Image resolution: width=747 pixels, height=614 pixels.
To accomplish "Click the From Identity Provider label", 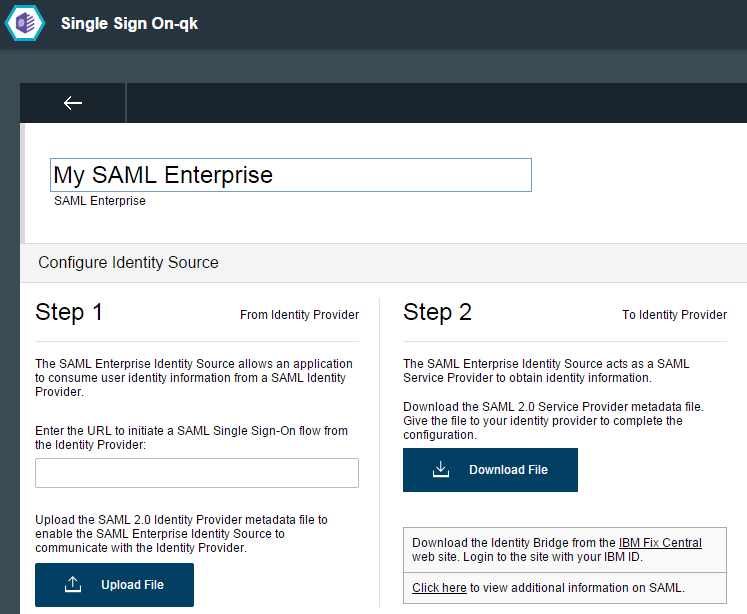I will point(299,315).
